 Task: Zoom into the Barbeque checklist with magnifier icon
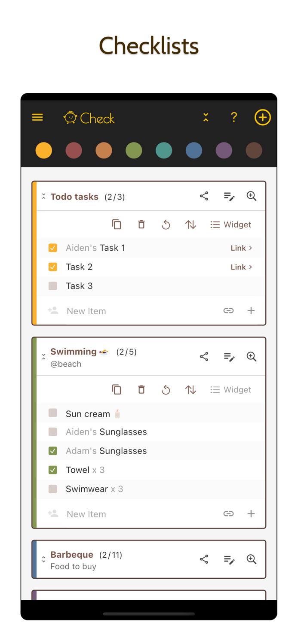pos(252,559)
